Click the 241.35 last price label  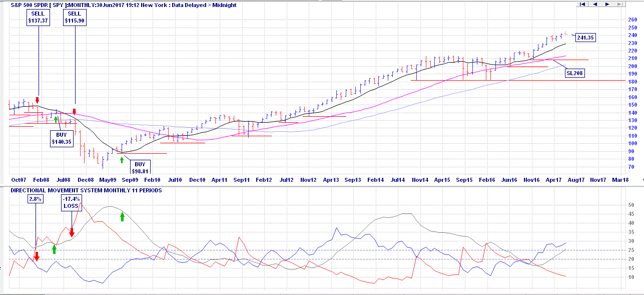(585, 37)
